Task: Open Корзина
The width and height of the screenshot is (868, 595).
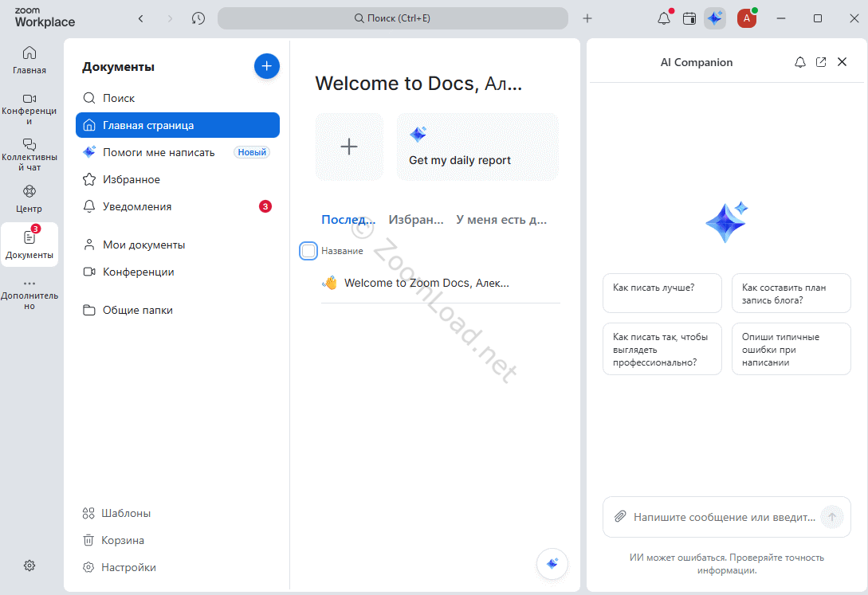Action: point(113,540)
